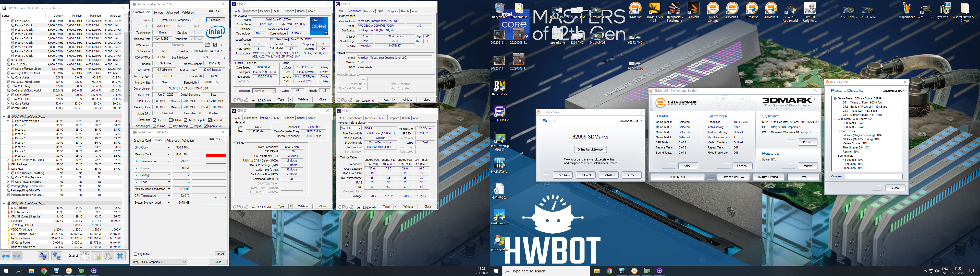
Task: Open GPU Clock sensor dropdown in GPU-Z
Action: pyautogui.click(x=168, y=147)
